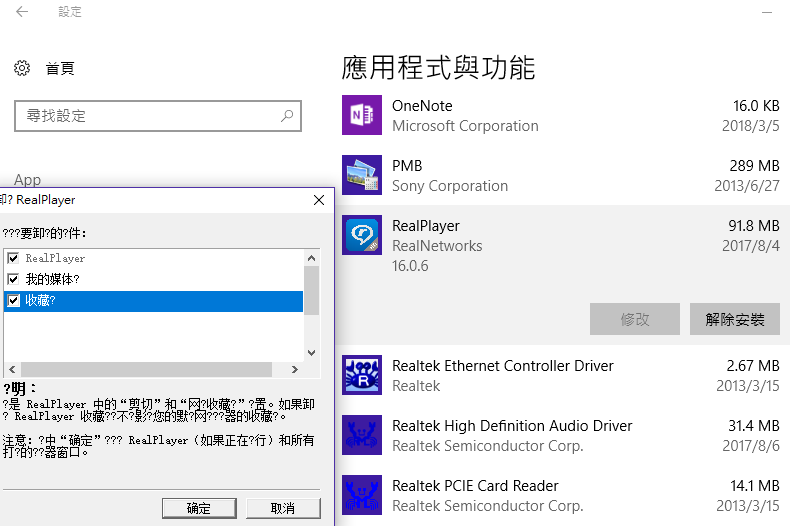Click the Realtek Ethernet Controller Driver icon

pos(362,375)
